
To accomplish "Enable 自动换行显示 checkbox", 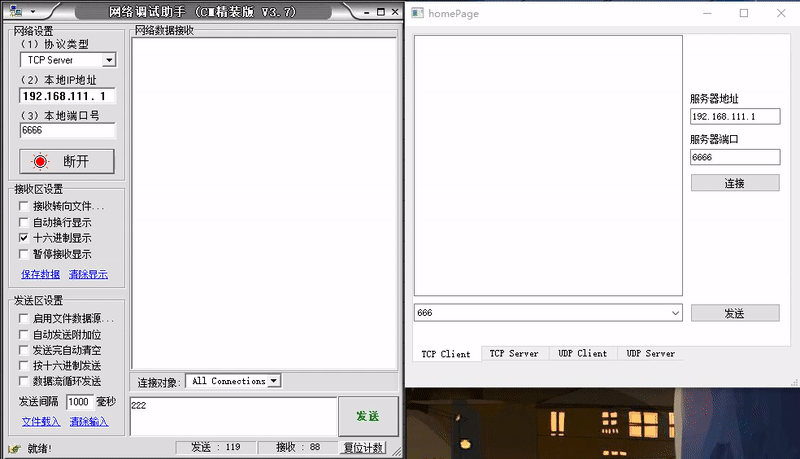I will [x=24, y=223].
